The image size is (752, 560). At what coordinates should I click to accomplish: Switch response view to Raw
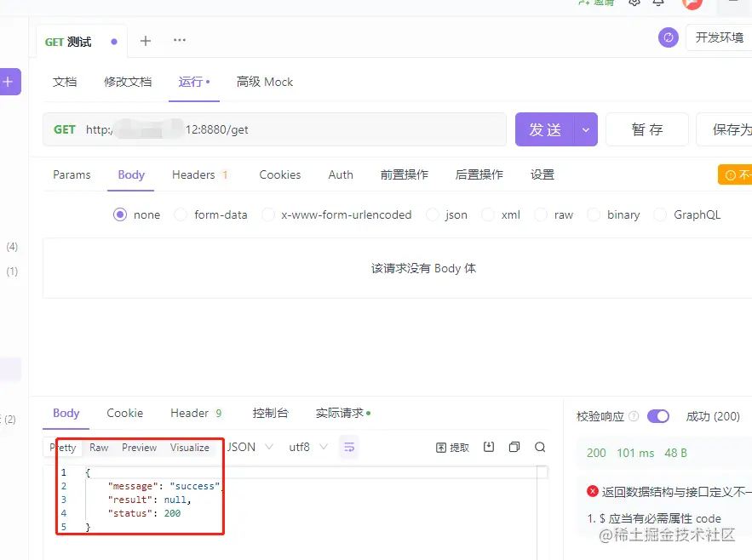99,448
